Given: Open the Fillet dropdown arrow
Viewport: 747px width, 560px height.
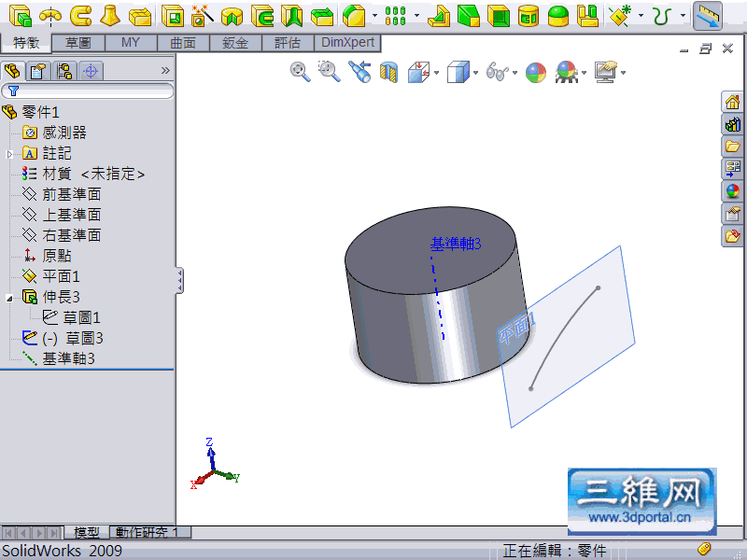Looking at the screenshot, I should (x=374, y=16).
